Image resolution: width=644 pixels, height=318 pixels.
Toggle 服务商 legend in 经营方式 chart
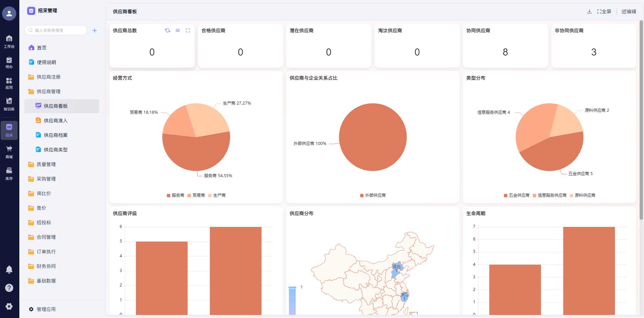click(x=175, y=195)
